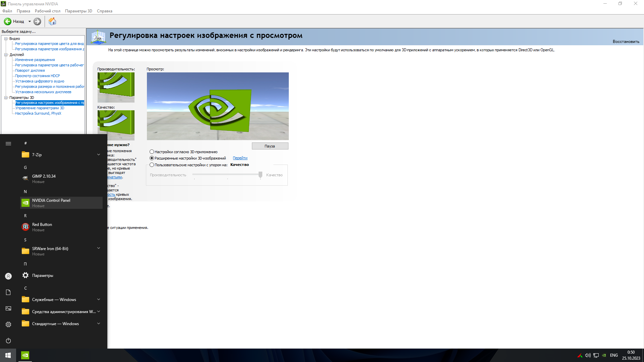The height and width of the screenshot is (362, 644).
Task: Click the Производительность preview thumbnail
Action: pos(116,87)
